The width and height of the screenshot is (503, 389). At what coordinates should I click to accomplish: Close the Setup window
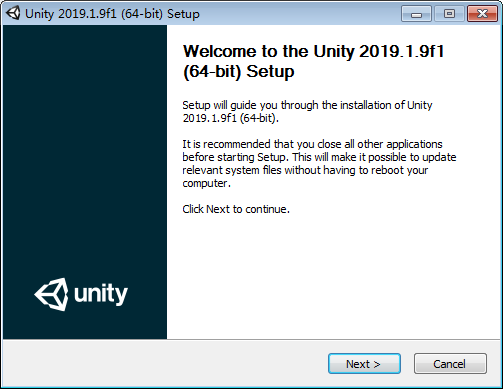coord(482,14)
